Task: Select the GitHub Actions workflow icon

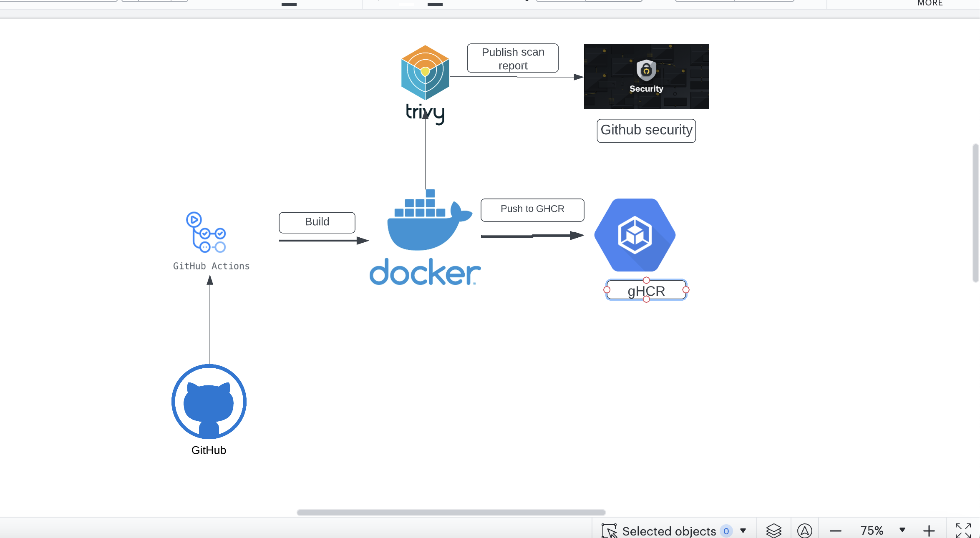Action: pyautogui.click(x=206, y=232)
